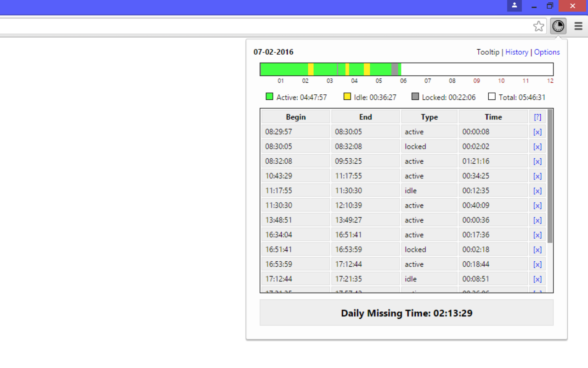Remove the 10:43:29 active entry

tap(537, 176)
